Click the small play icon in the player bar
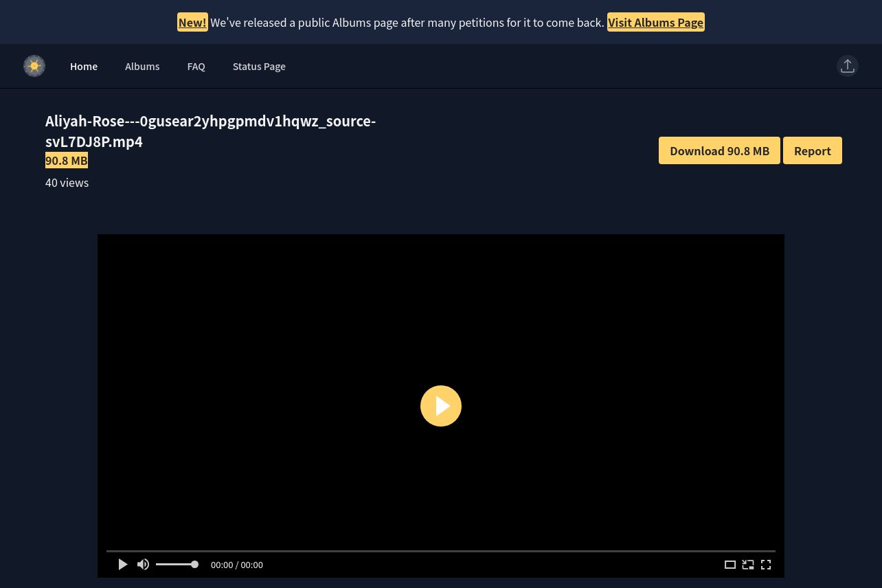The width and height of the screenshot is (882, 588). 123,565
